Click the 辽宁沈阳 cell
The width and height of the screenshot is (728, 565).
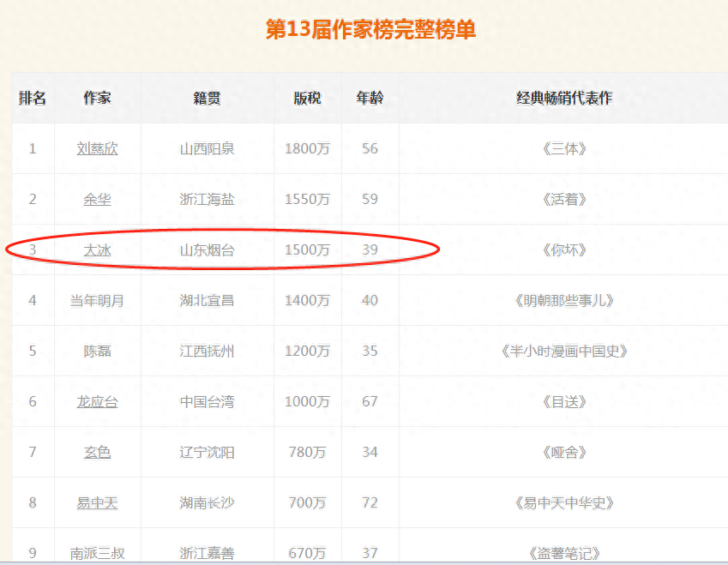pos(207,452)
